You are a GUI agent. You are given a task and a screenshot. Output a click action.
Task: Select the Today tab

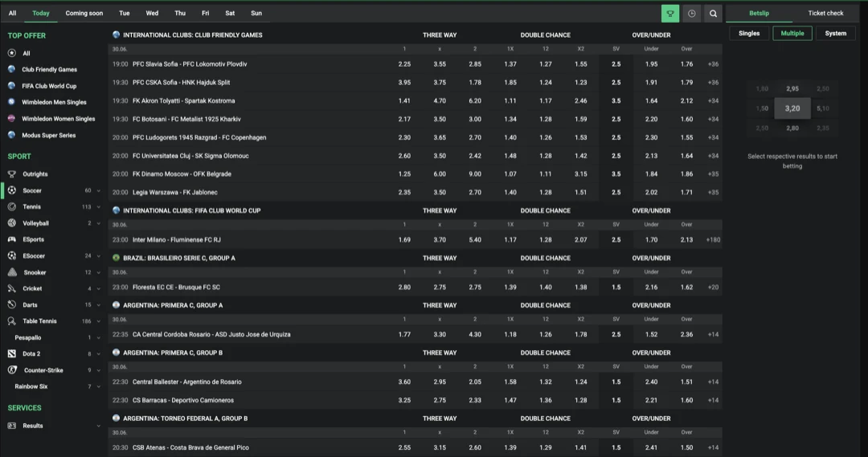[40, 14]
